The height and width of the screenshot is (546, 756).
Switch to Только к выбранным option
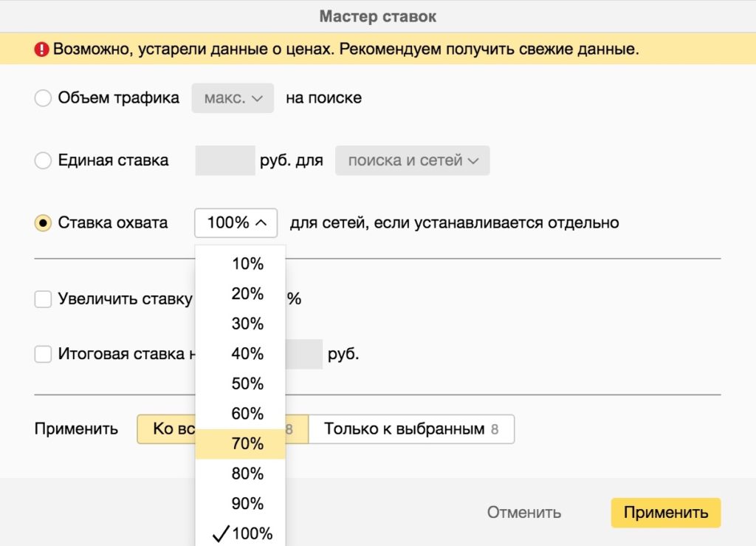click(410, 429)
